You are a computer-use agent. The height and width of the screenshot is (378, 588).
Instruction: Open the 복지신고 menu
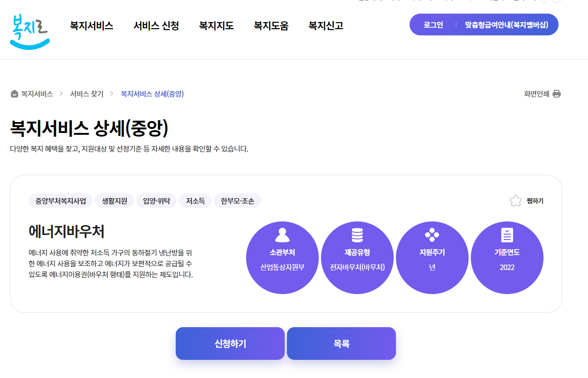(x=325, y=26)
